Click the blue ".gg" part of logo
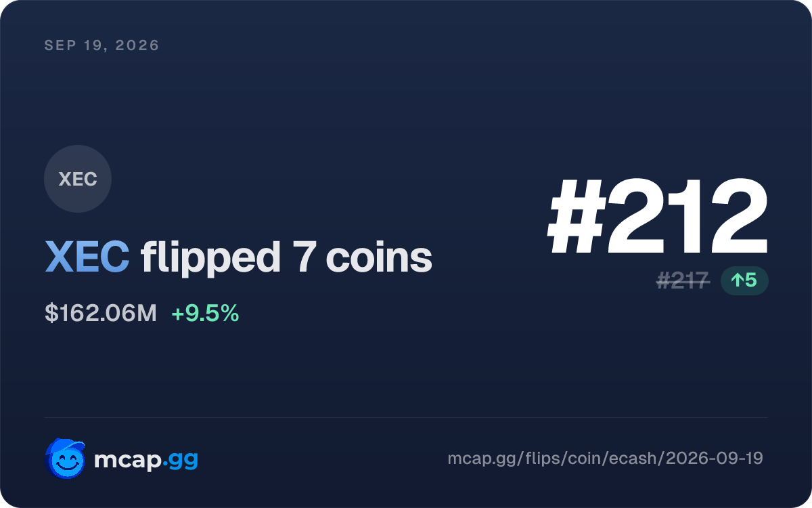 click(x=180, y=461)
